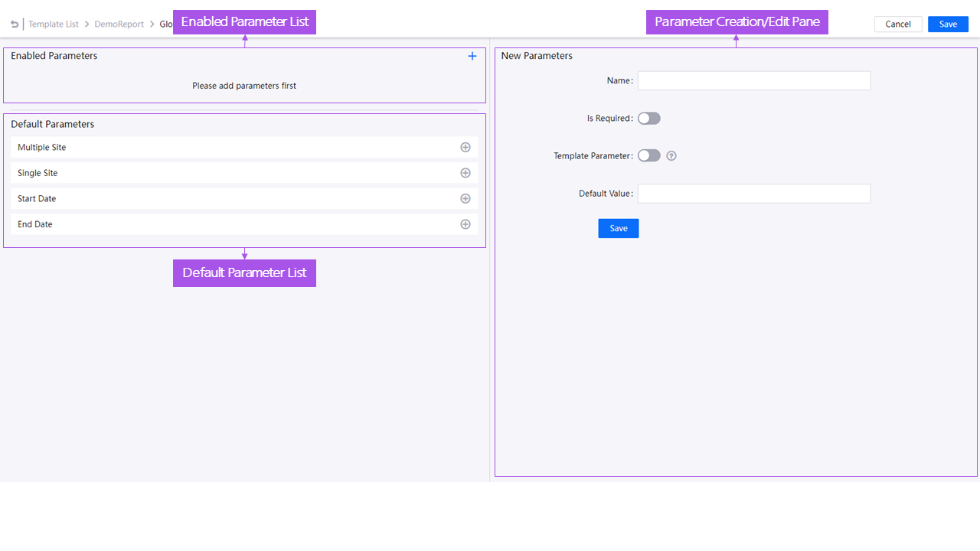Screen dimensions: 980x551
Task: Add Multiple Site using its circled plus icon
Action: click(x=465, y=147)
